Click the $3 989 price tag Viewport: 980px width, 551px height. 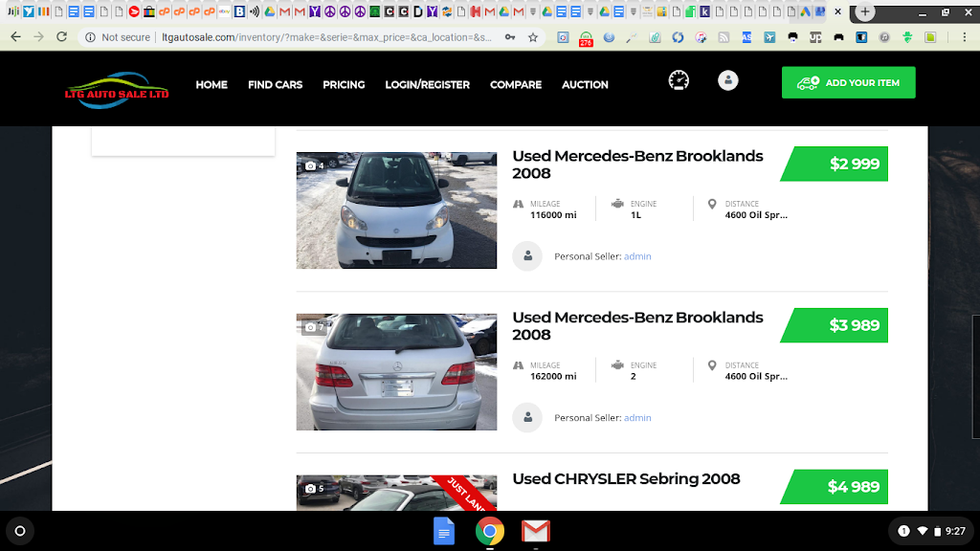835,325
